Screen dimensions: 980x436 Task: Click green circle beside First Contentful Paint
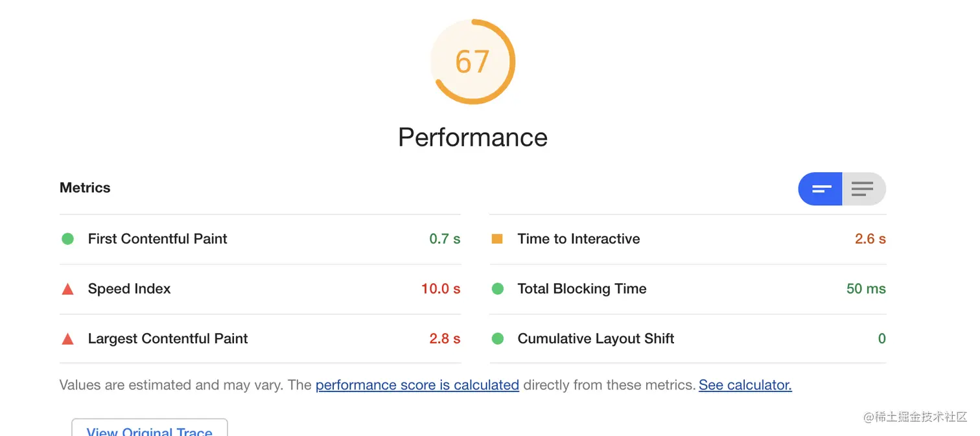click(x=67, y=239)
